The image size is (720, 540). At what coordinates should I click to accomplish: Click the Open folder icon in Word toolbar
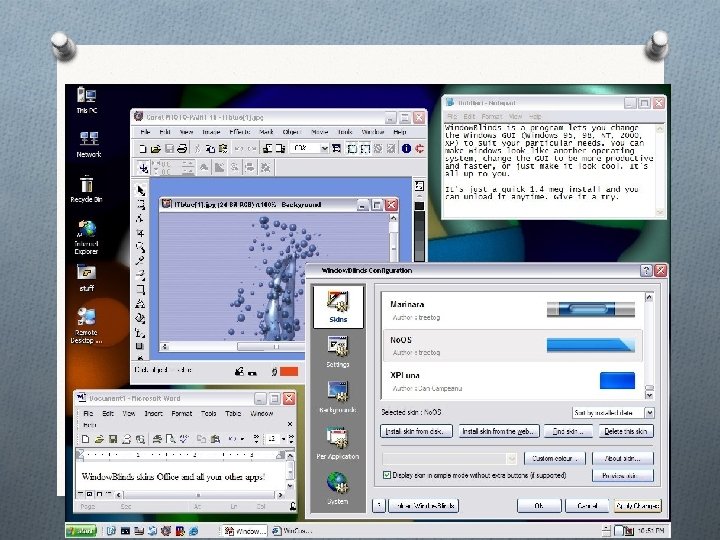click(x=99, y=439)
